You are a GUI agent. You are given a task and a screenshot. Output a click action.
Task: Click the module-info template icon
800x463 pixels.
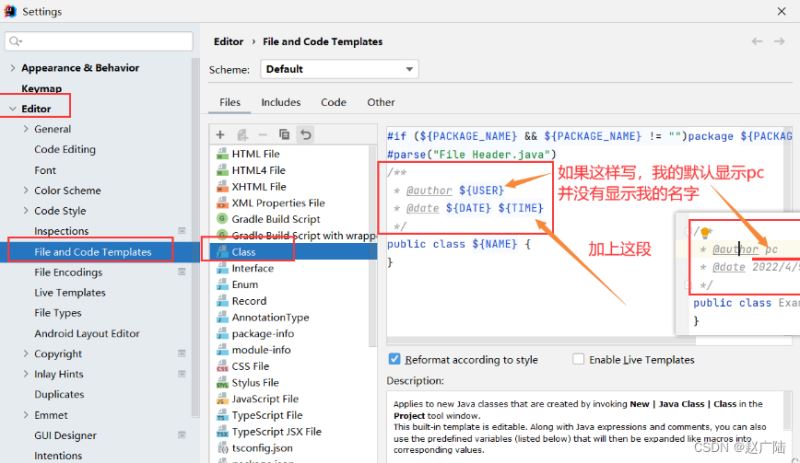click(222, 350)
